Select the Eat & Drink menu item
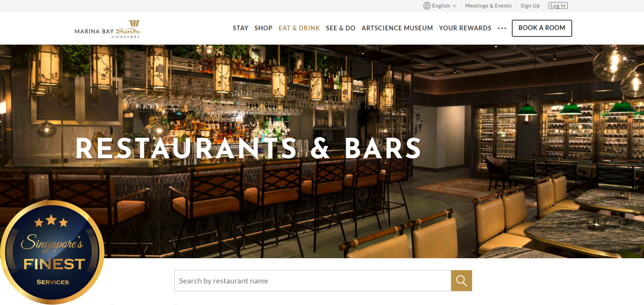 [x=299, y=28]
